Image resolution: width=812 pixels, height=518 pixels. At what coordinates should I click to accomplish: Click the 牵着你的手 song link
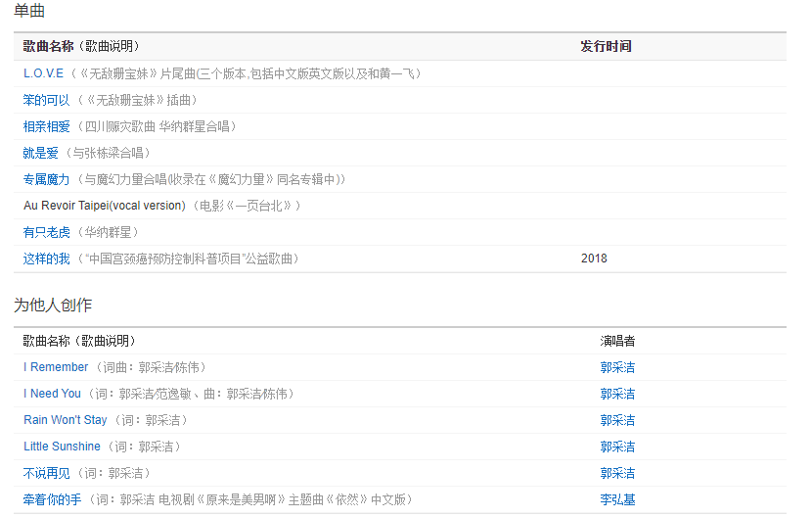click(x=52, y=499)
